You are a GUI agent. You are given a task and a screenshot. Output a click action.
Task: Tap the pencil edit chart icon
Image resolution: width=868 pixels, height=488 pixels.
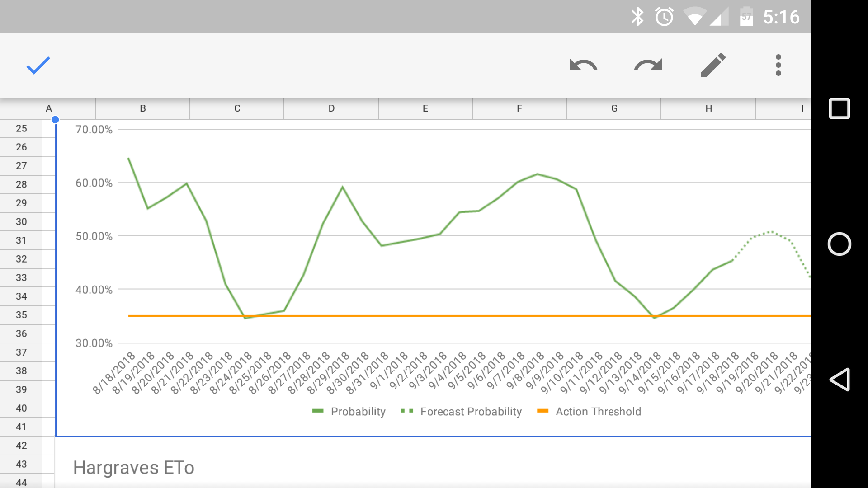pos(713,66)
